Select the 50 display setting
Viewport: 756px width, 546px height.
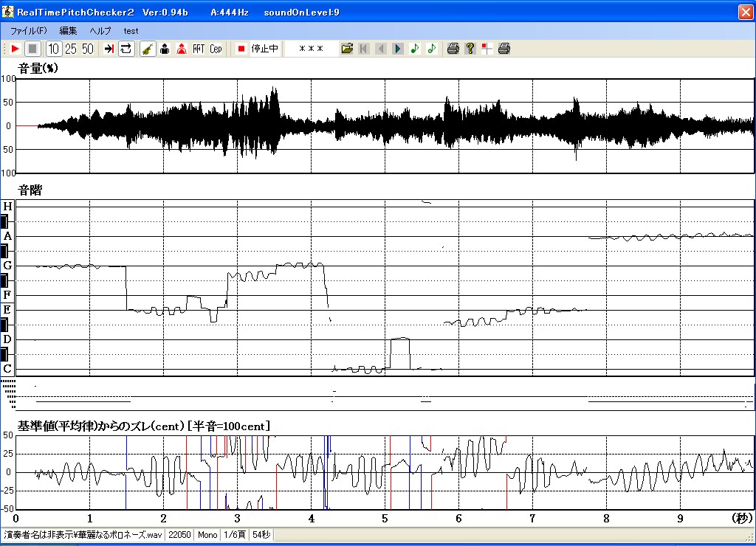[88, 49]
